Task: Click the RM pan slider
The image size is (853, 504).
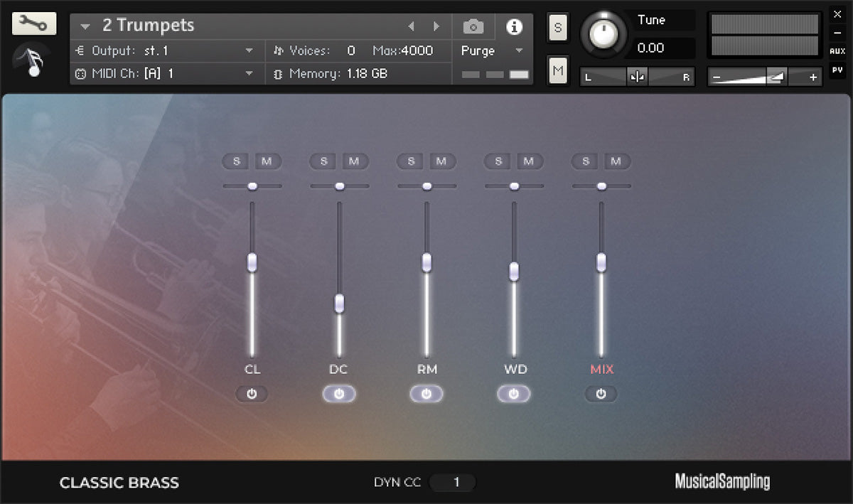Action: coord(427,186)
